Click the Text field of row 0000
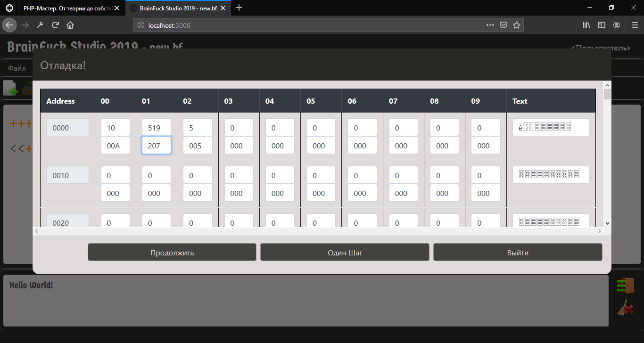The width and height of the screenshot is (644, 343). point(551,127)
